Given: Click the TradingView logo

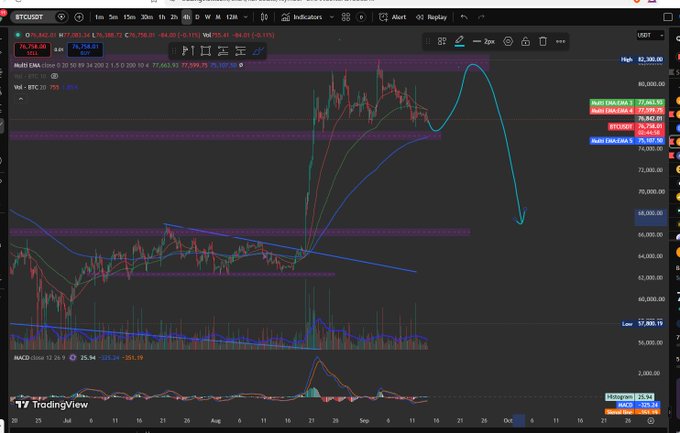Looking at the screenshot, I should [x=52, y=405].
